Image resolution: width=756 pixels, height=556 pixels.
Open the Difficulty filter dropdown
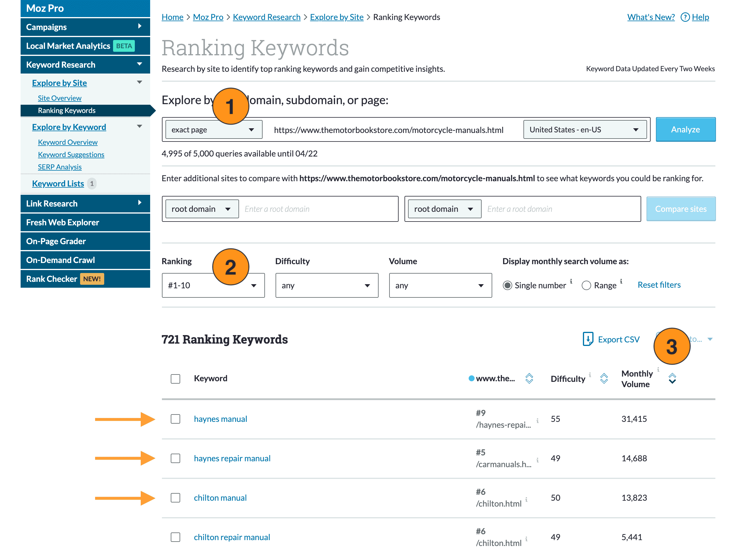325,286
